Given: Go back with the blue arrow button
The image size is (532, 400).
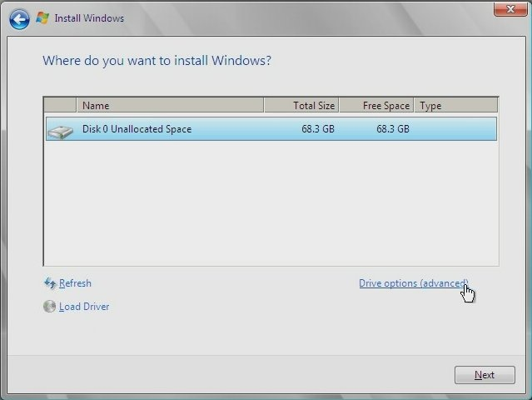Looking at the screenshot, I should click(19, 19).
